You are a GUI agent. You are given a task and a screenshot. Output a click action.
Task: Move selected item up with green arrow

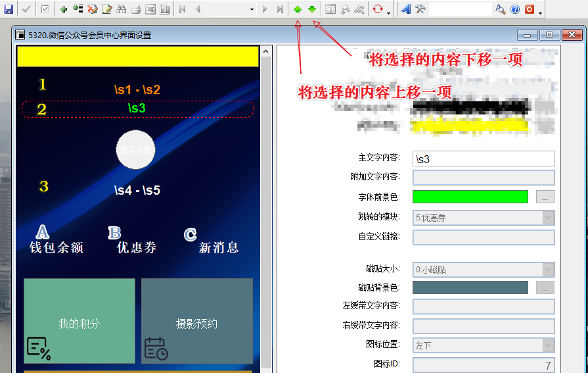(x=298, y=9)
